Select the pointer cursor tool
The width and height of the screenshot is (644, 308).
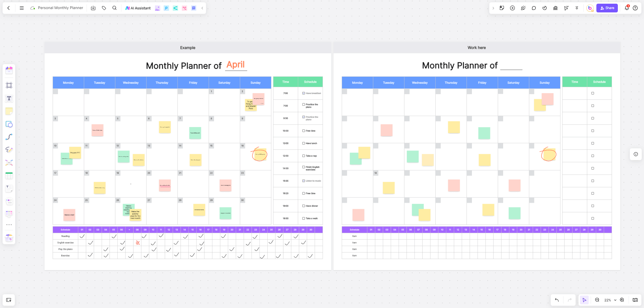584,300
